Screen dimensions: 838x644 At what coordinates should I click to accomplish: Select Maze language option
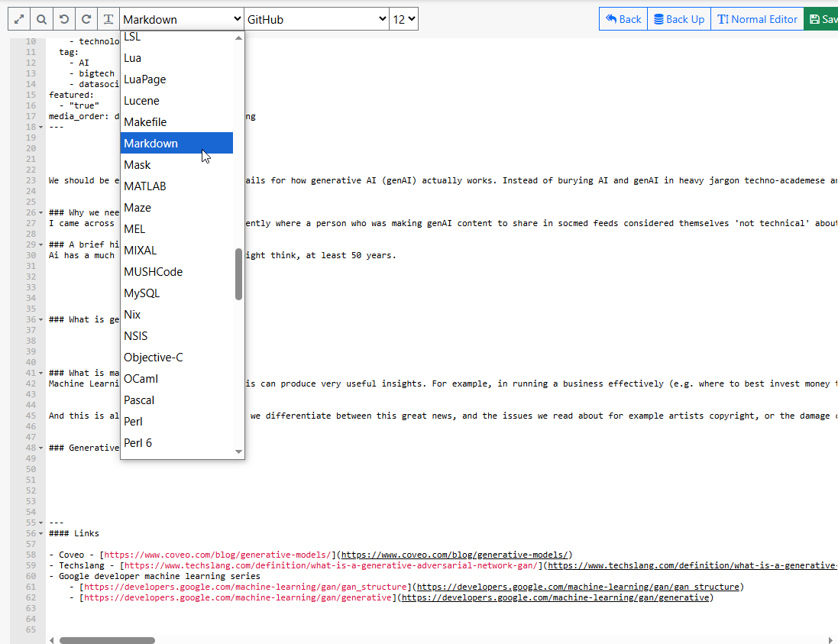pyautogui.click(x=177, y=207)
